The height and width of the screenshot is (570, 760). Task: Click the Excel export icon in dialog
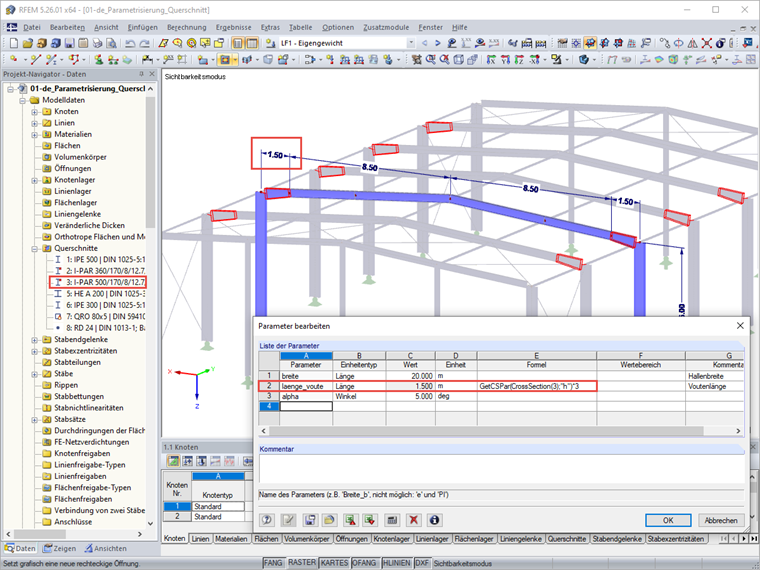coord(350,520)
